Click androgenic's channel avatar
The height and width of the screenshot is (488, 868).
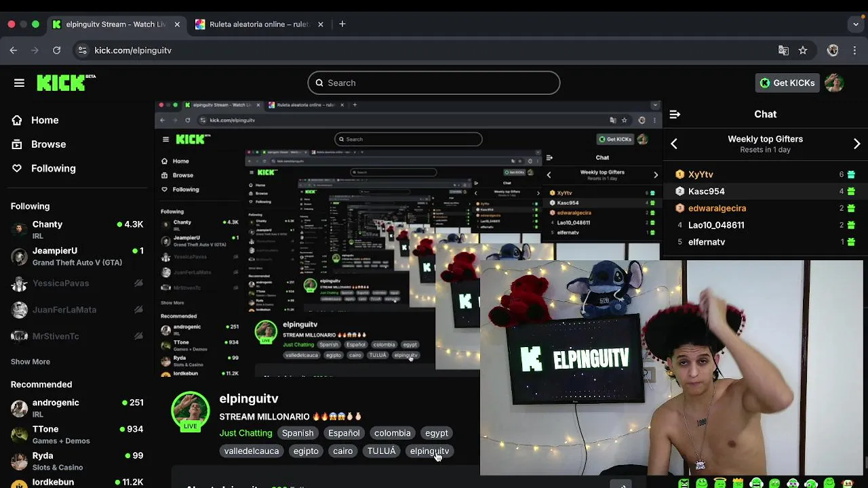click(x=20, y=408)
